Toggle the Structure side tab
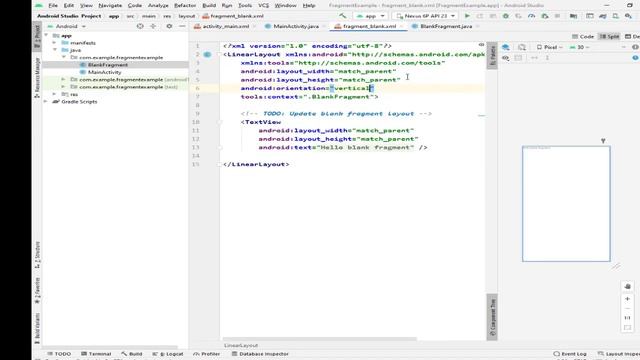The height and width of the screenshot is (360, 640). point(37,255)
